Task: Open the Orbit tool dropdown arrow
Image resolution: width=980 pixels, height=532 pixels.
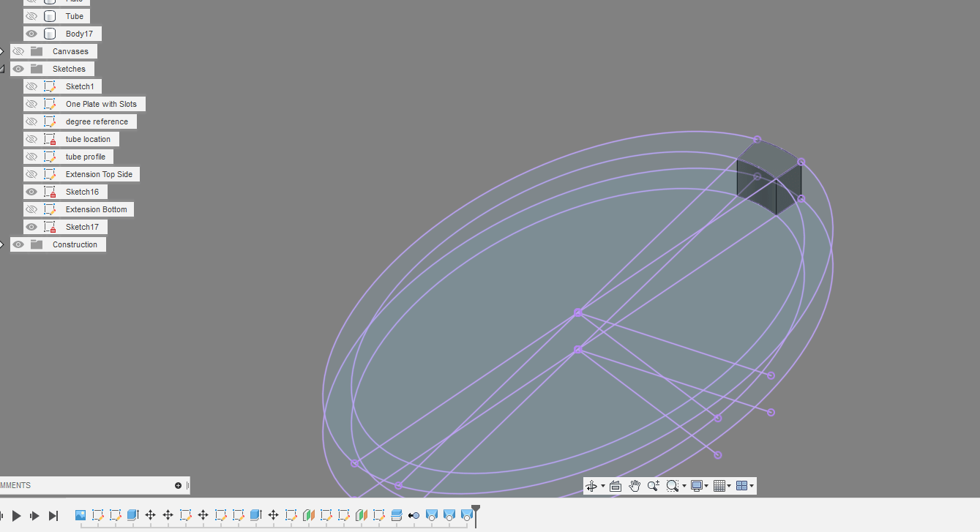Action: (x=603, y=486)
